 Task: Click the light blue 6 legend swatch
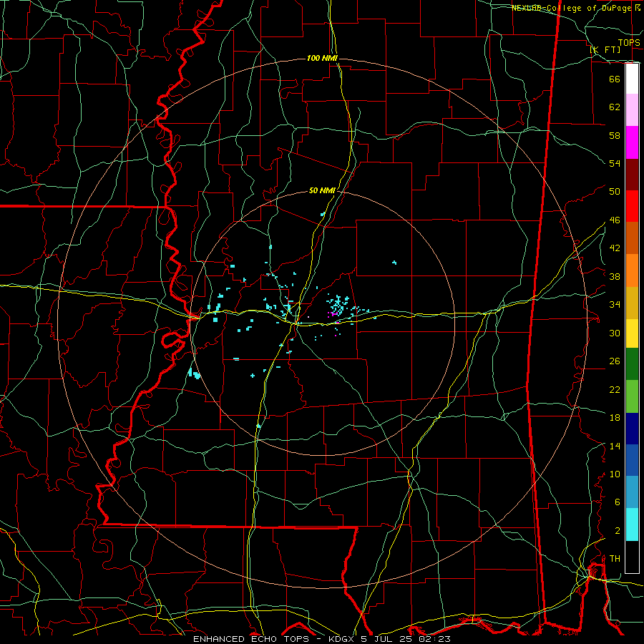point(632,492)
